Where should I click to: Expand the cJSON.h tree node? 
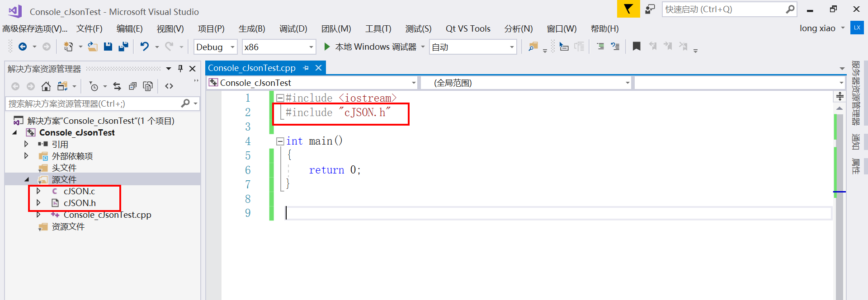point(38,203)
